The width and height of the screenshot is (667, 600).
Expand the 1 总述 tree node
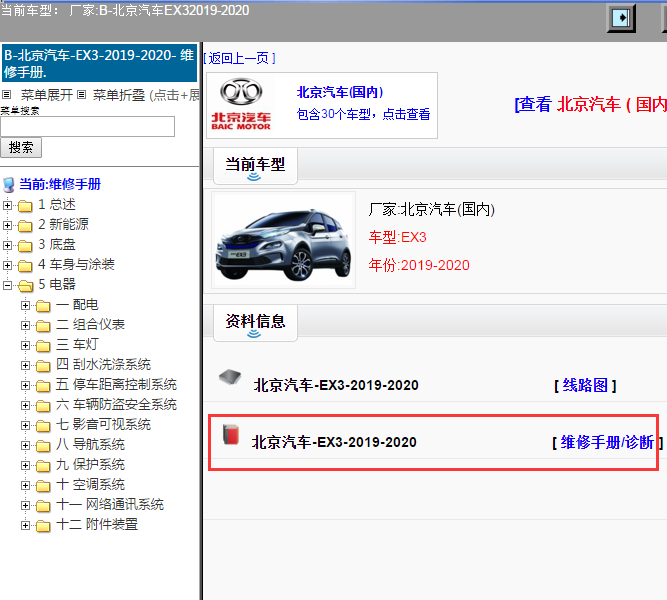pos(7,206)
